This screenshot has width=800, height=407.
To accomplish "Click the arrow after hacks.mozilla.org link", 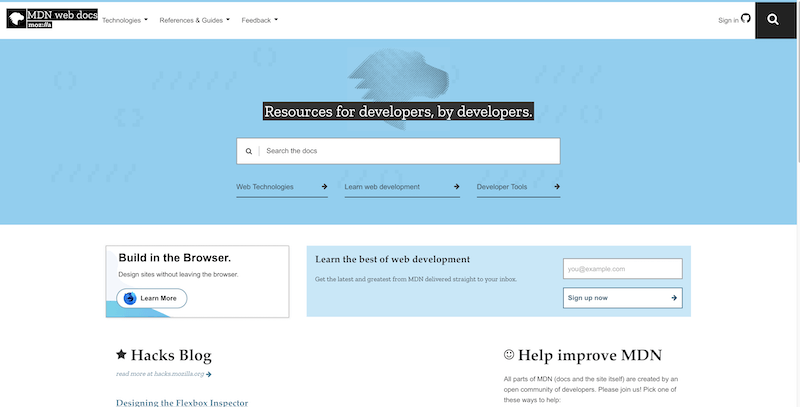I will (209, 374).
